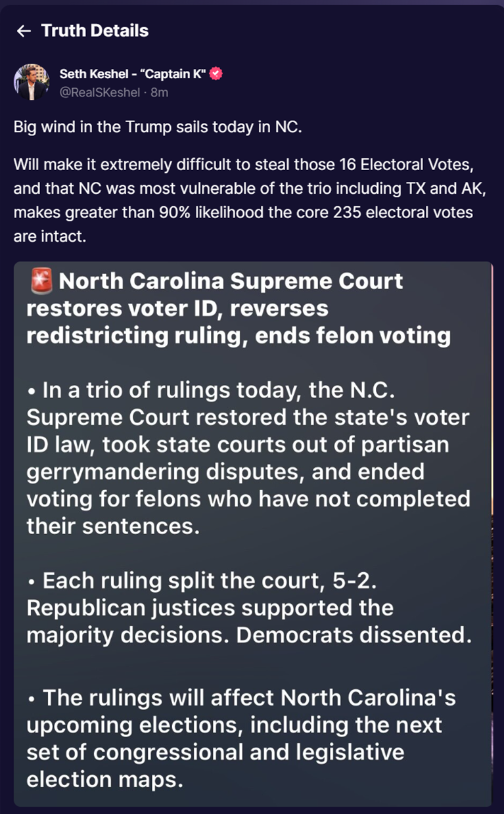
Task: Click the verified badge beside Captain K
Action: 216,74
